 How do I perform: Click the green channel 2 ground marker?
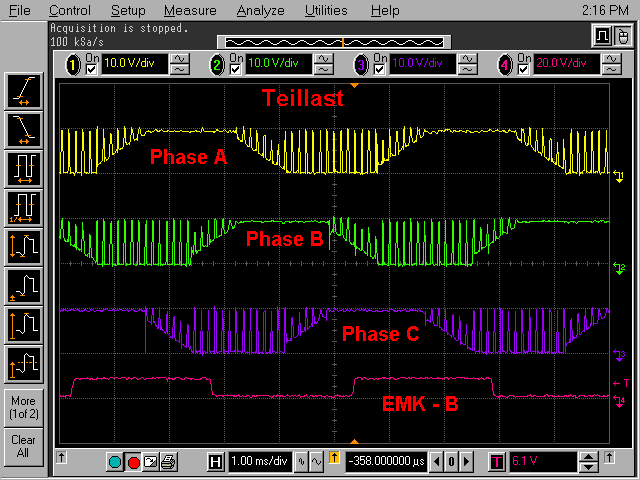619,268
